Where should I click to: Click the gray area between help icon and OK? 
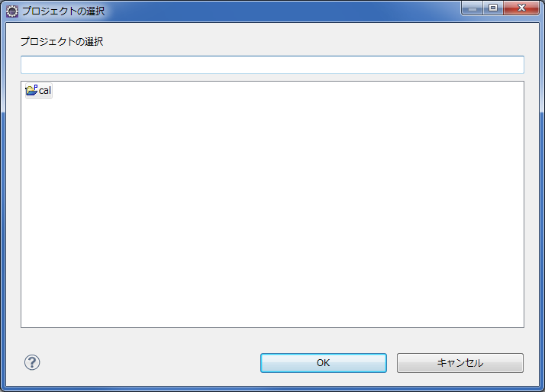pos(150,363)
